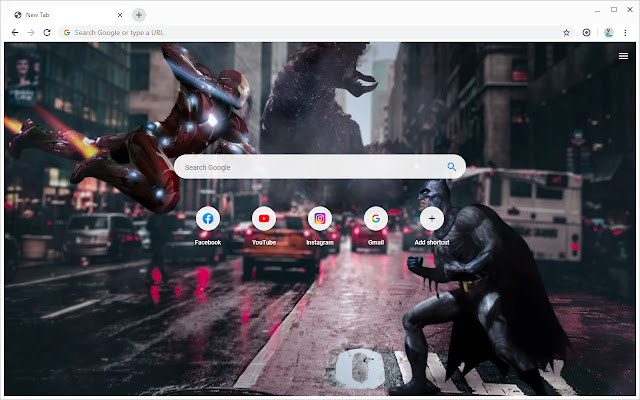Open the profile avatar menu

pyautogui.click(x=609, y=33)
